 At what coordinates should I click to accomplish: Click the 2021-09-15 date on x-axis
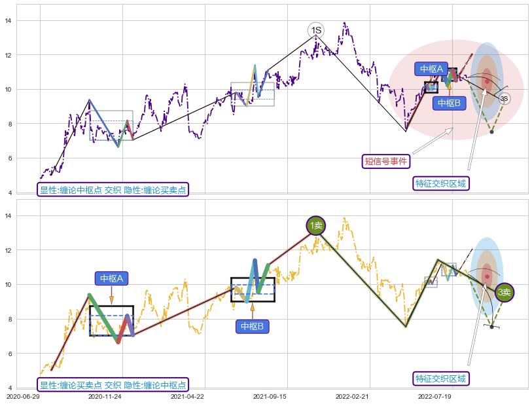(270, 396)
